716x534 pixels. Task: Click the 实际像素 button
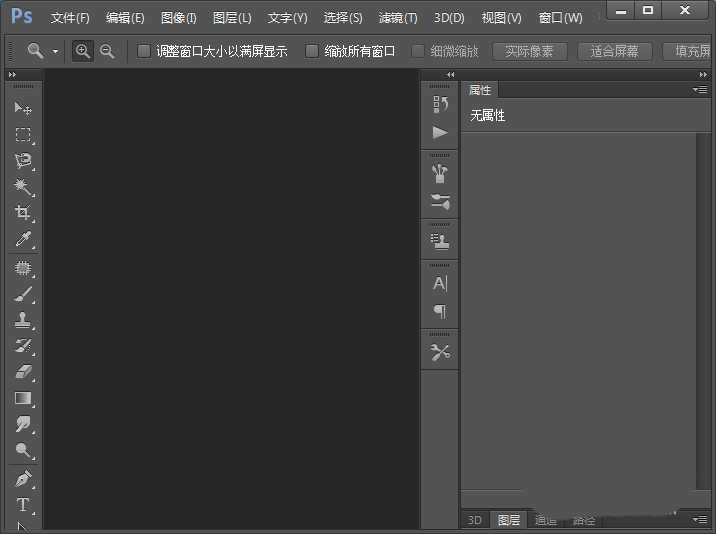click(x=530, y=51)
